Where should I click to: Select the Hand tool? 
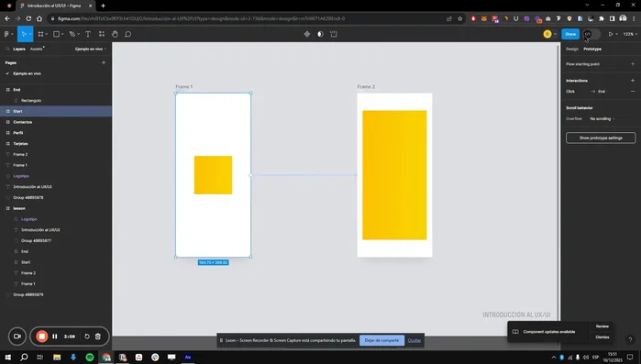115,34
